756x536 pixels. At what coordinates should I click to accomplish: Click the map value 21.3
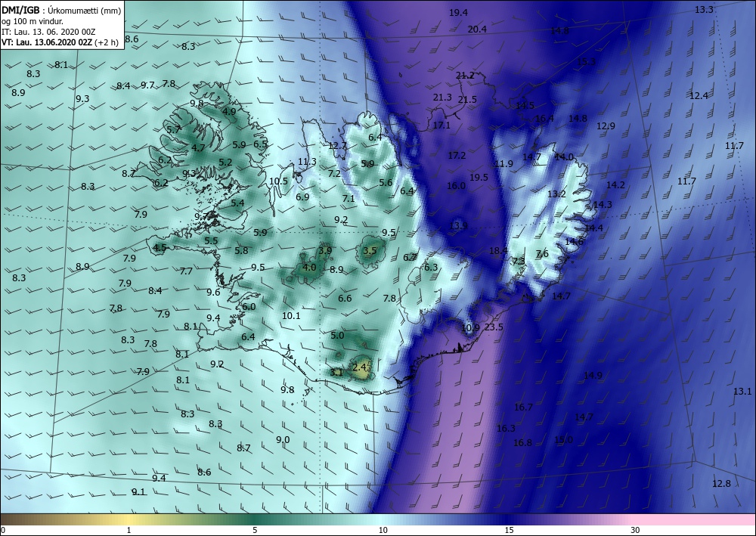pos(442,98)
